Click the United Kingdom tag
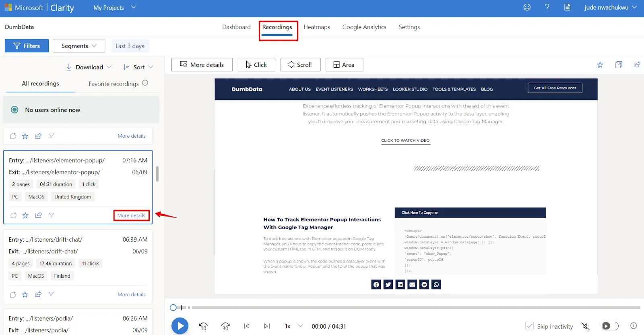This screenshot has height=335, width=644. click(x=73, y=197)
